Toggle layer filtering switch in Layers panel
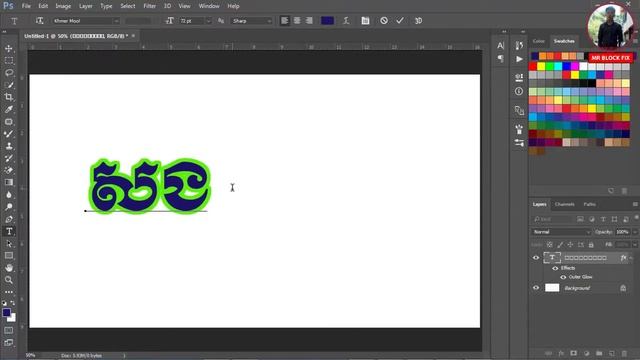The height and width of the screenshot is (360, 640). click(636, 218)
